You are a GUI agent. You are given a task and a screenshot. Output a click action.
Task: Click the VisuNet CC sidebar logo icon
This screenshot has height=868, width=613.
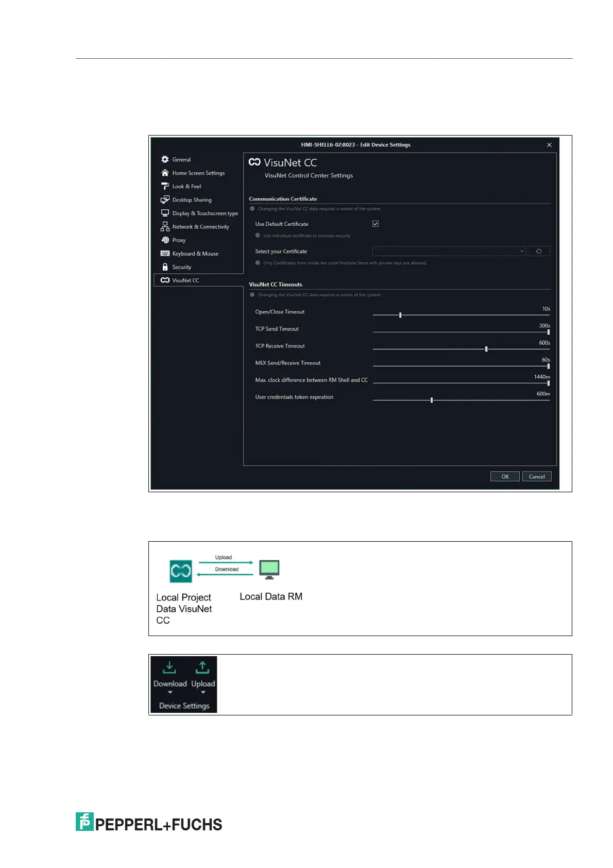pos(165,280)
